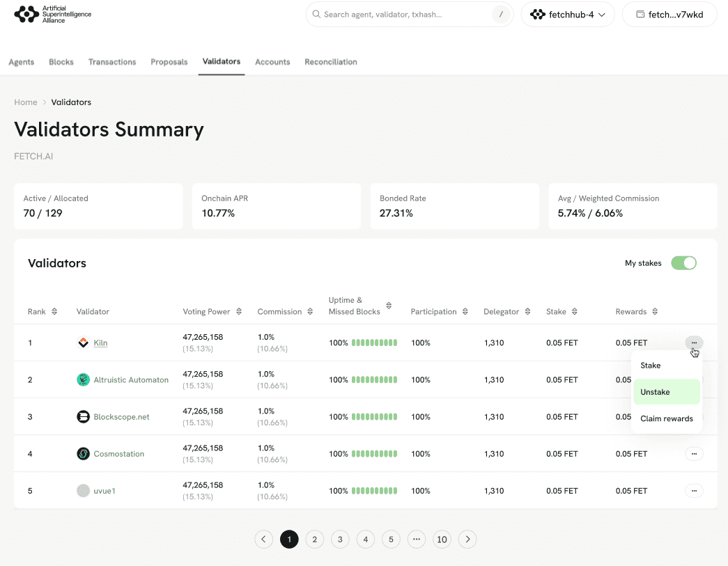
Task: Click the Blockscope.net validator icon
Action: tap(83, 416)
